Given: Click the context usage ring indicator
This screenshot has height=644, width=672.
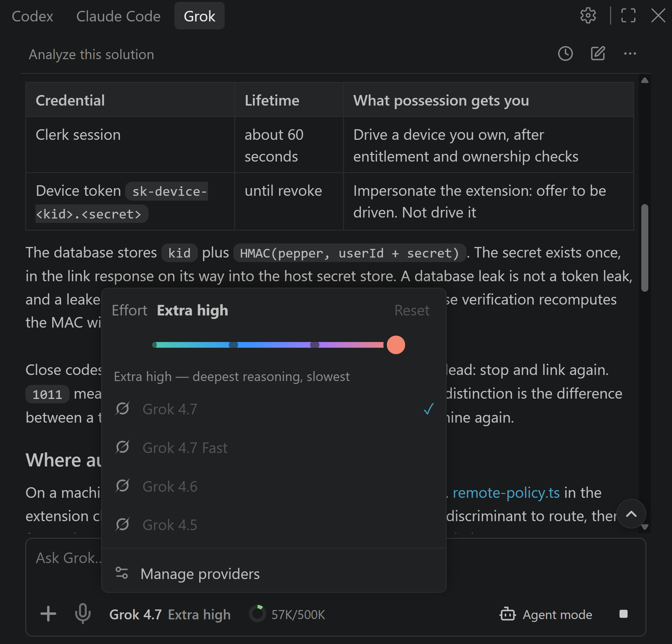Looking at the screenshot, I should coord(257,614).
